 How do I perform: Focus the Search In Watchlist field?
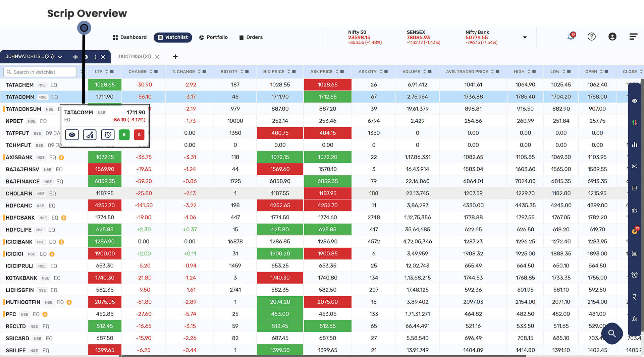(x=40, y=72)
